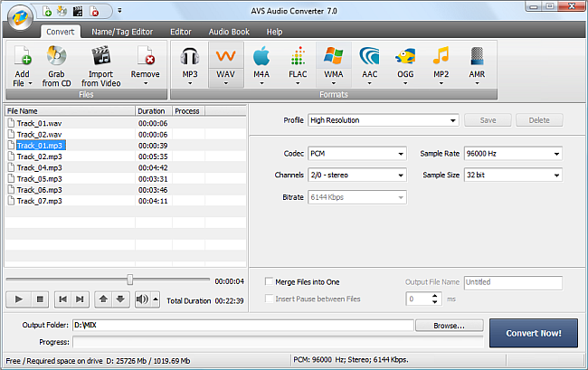Click the volume speaker button

143,299
